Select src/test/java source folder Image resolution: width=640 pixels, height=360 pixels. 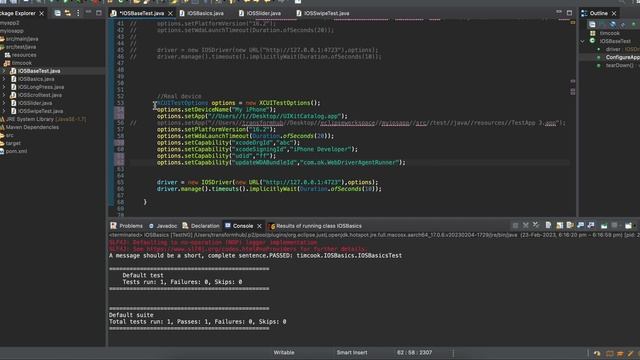[x=20, y=47]
